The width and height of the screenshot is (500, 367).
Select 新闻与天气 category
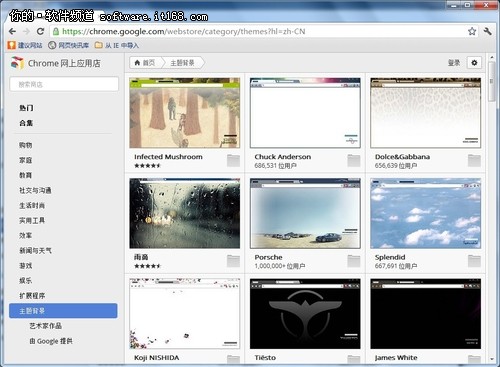pyautogui.click(x=35, y=250)
